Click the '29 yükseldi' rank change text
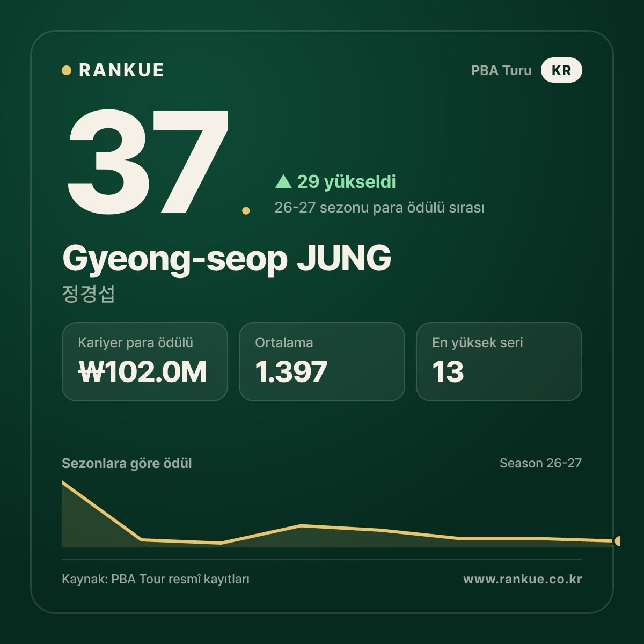 coord(346,182)
